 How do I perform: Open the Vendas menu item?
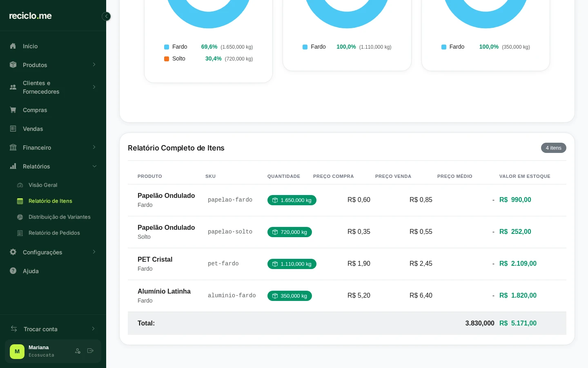[x=53, y=129]
